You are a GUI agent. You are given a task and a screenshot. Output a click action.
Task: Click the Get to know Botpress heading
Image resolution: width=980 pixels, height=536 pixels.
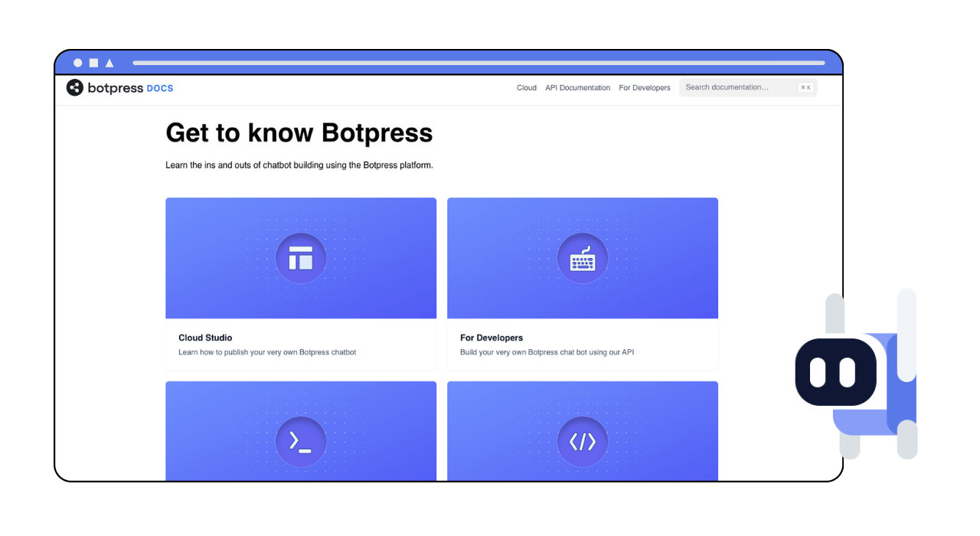pos(299,132)
